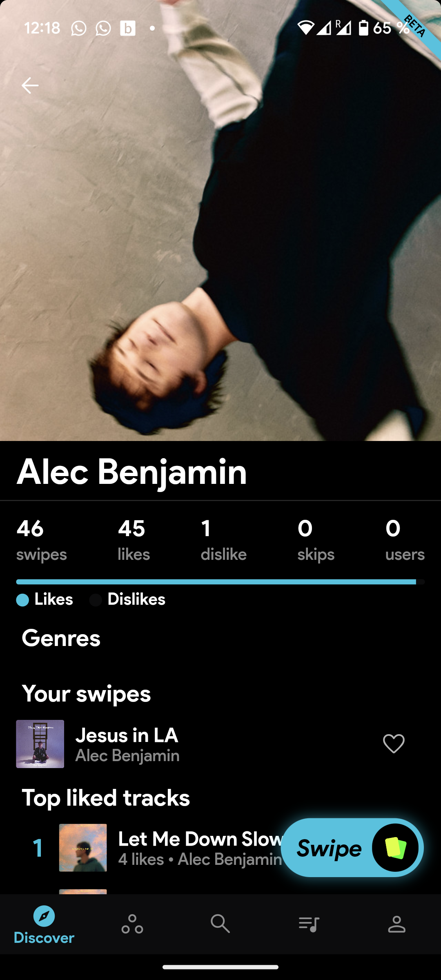This screenshot has width=441, height=980.
Task: Open the profile tab
Action: click(396, 924)
